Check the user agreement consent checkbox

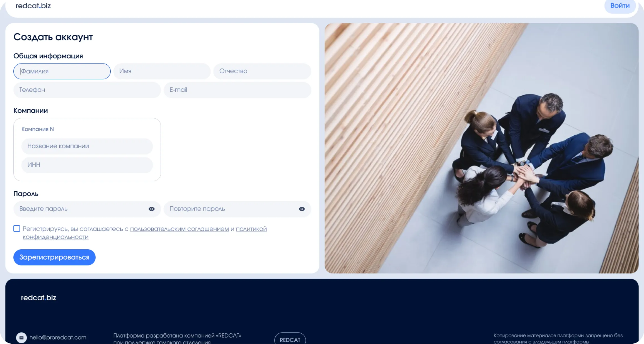point(17,229)
